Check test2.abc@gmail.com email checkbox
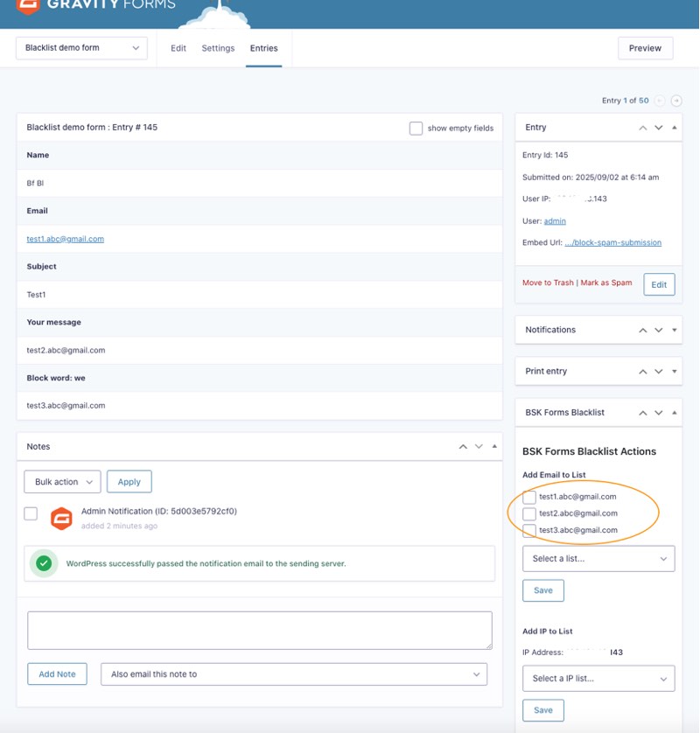The width and height of the screenshot is (700, 733). pos(529,514)
